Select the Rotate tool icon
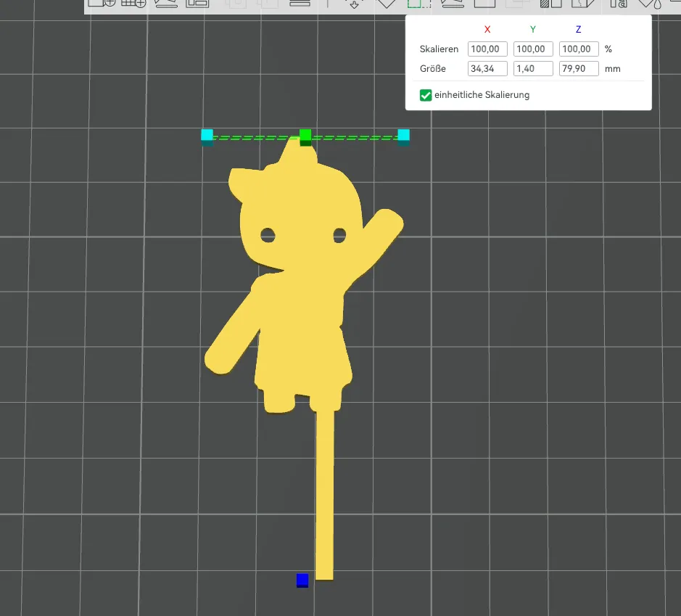 pyautogui.click(x=387, y=4)
